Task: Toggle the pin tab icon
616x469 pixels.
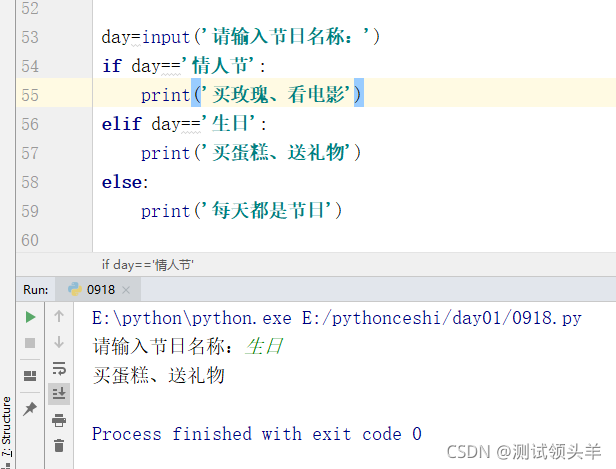Action: click(30, 409)
